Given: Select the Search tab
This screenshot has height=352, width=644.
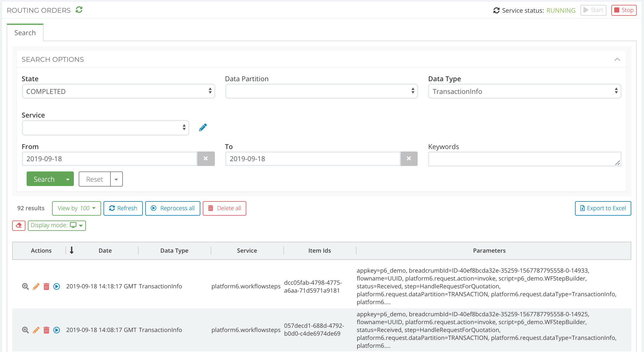Looking at the screenshot, I should tap(25, 33).
